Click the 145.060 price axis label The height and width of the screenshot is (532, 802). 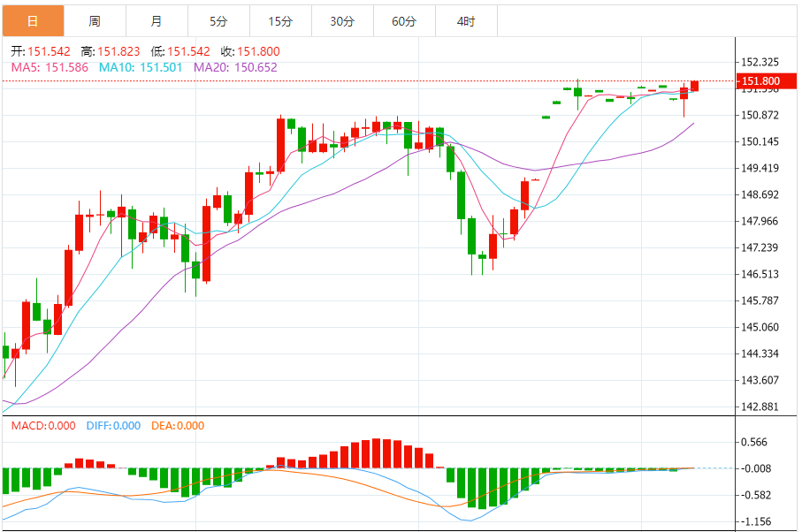point(760,327)
